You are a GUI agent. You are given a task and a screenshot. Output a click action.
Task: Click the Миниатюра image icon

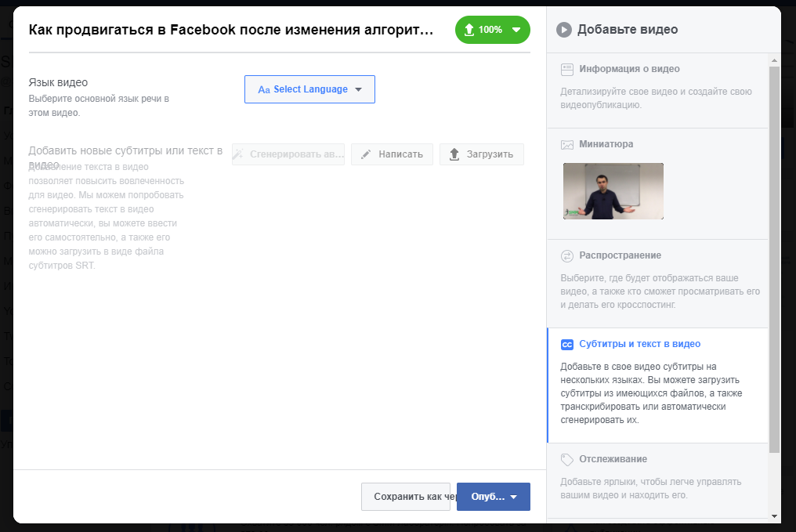pyautogui.click(x=567, y=145)
